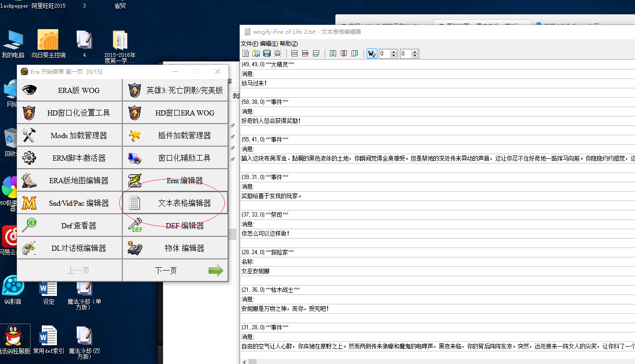Open 窗口化辅助工具
This screenshot has height=364, width=635.
pos(175,158)
